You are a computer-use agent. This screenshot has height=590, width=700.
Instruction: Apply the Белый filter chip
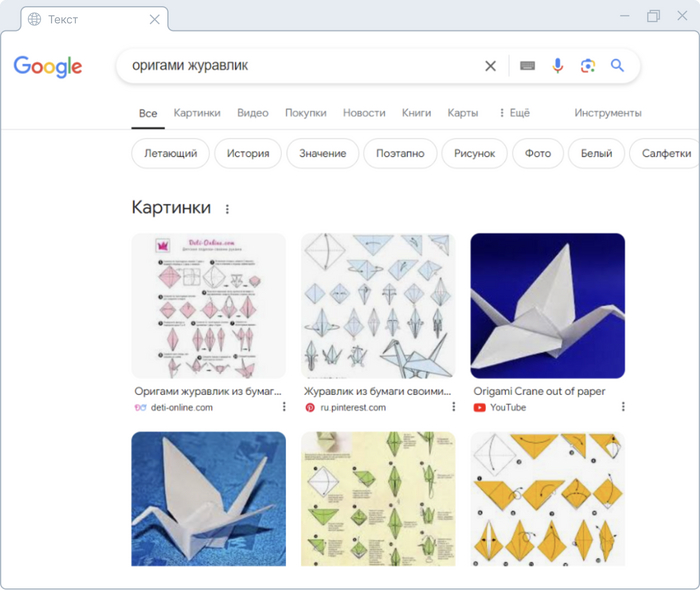[596, 153]
